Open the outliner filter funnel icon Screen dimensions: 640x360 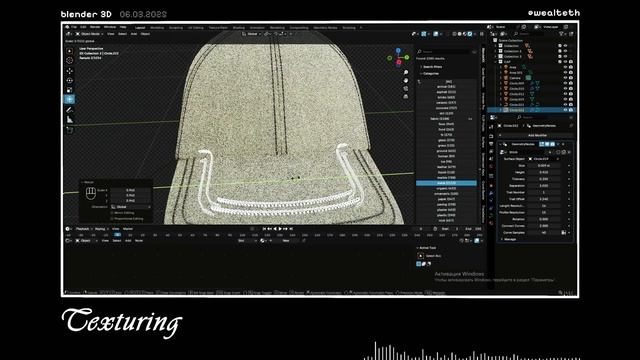tap(562, 34)
